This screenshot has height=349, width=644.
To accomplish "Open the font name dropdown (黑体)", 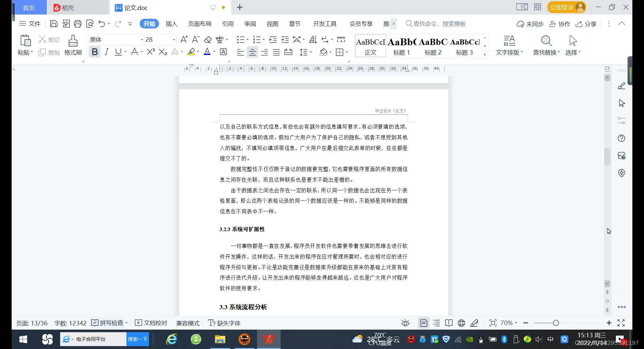I will 142,39.
